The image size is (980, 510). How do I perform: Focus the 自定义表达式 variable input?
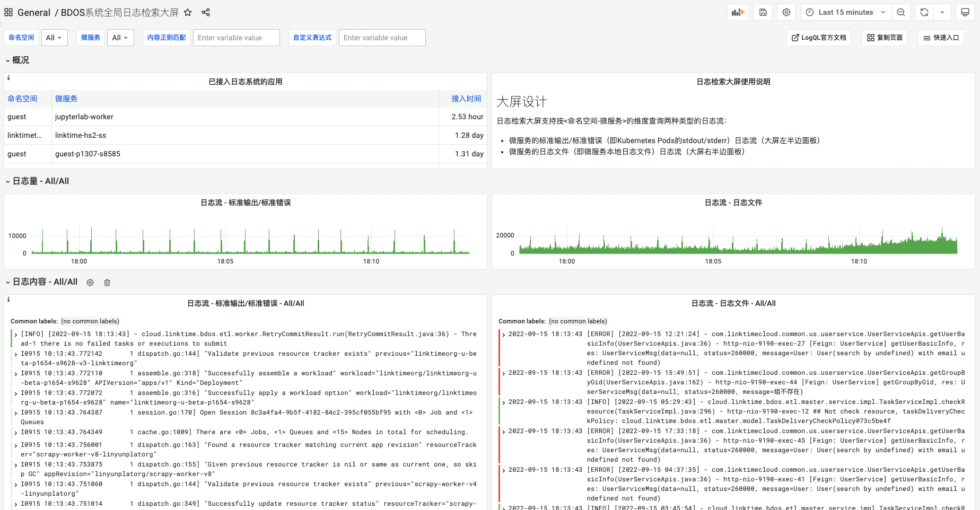[382, 38]
